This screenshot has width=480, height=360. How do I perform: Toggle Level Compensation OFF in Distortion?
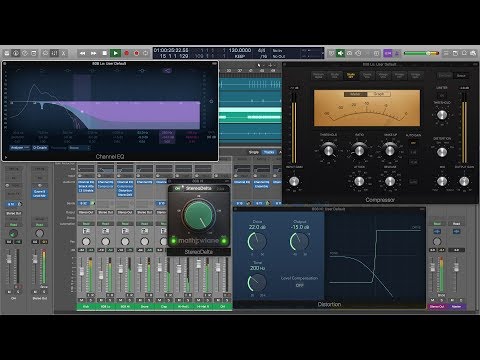pos(299,285)
